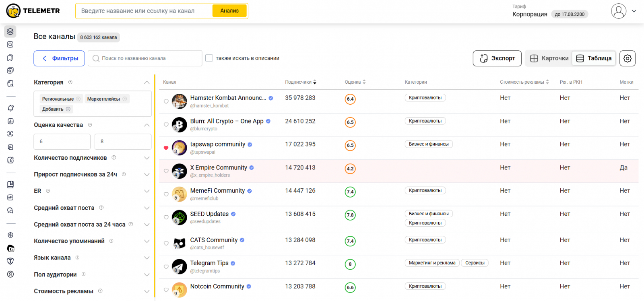644x301 pixels.
Task: Switch to Карточки view
Action: tap(549, 58)
